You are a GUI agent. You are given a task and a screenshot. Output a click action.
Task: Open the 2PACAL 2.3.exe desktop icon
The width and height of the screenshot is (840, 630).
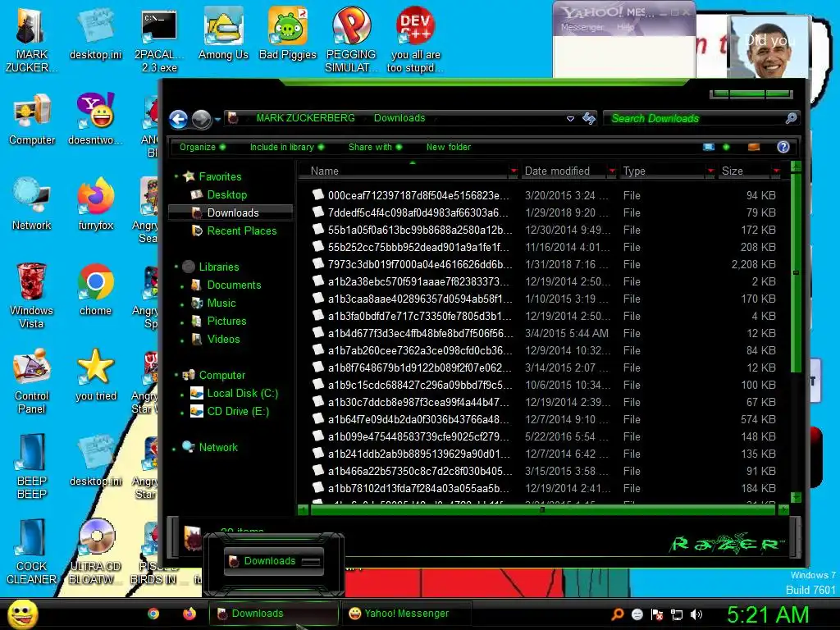[x=159, y=41]
